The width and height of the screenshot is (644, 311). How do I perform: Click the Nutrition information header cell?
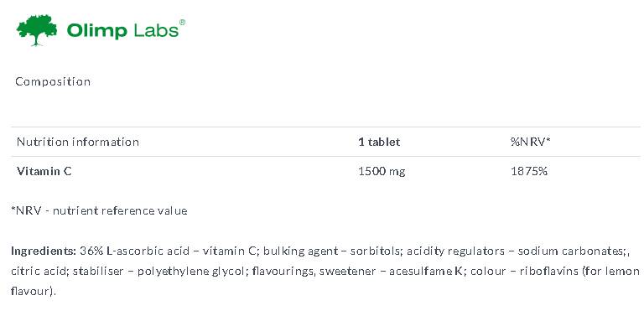[78, 142]
